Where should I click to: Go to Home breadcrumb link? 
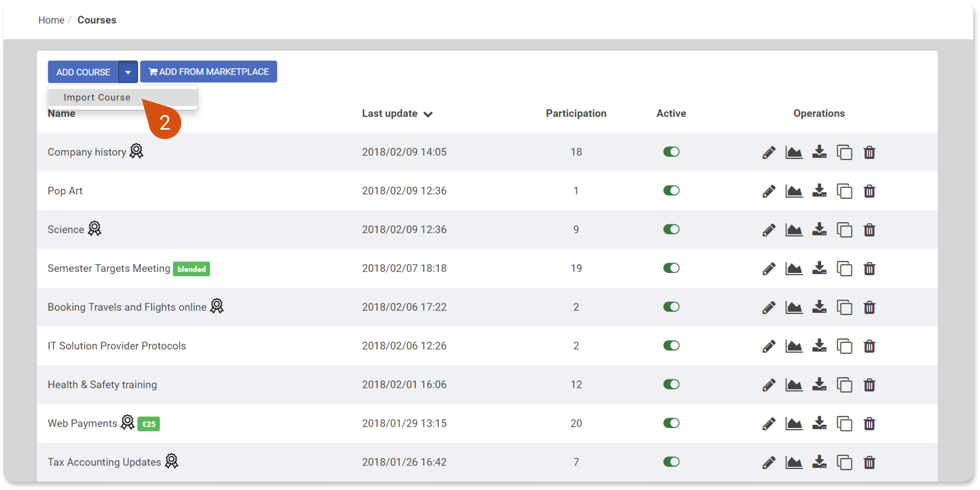[51, 20]
